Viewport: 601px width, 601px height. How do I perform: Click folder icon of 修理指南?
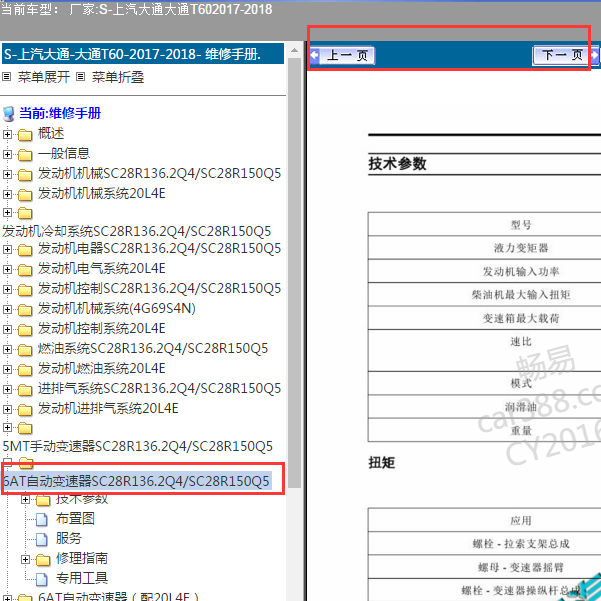(x=43, y=560)
